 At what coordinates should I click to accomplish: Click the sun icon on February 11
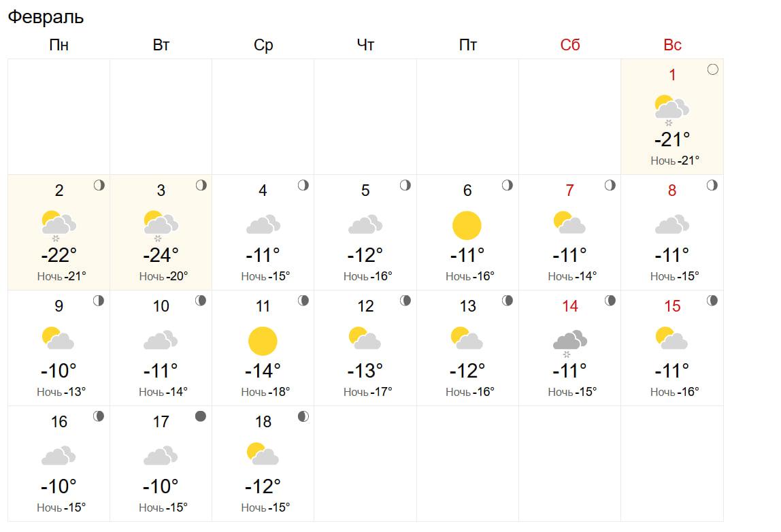(263, 342)
